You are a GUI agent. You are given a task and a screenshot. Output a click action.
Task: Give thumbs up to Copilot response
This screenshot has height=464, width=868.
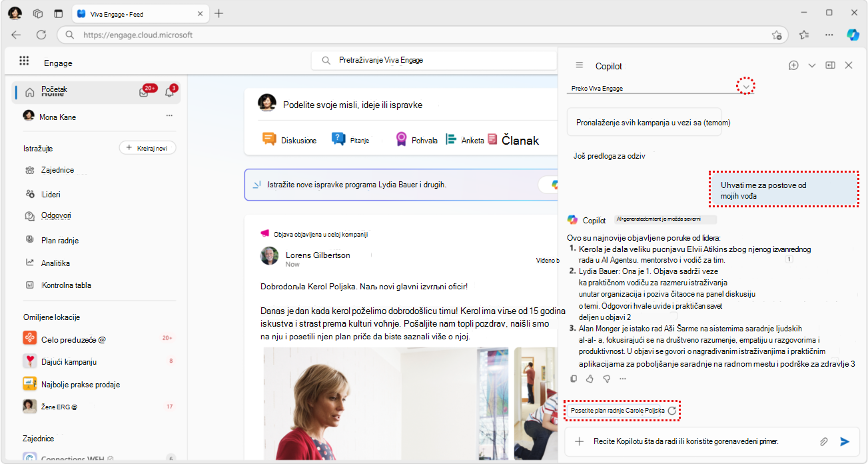click(590, 379)
